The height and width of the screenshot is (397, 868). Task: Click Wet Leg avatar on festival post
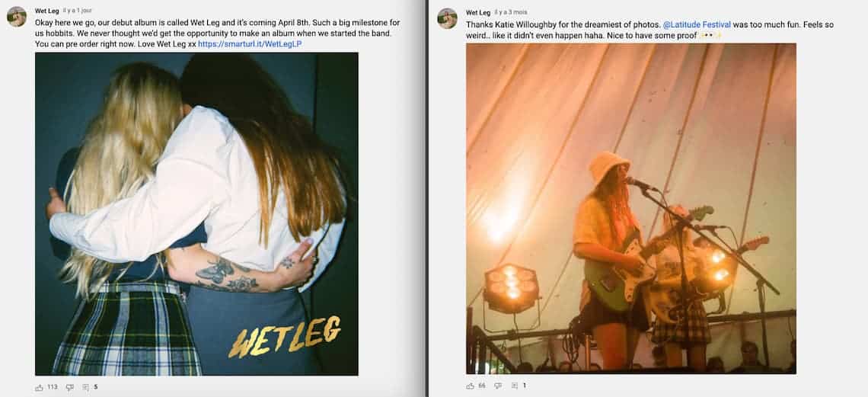[x=447, y=18]
